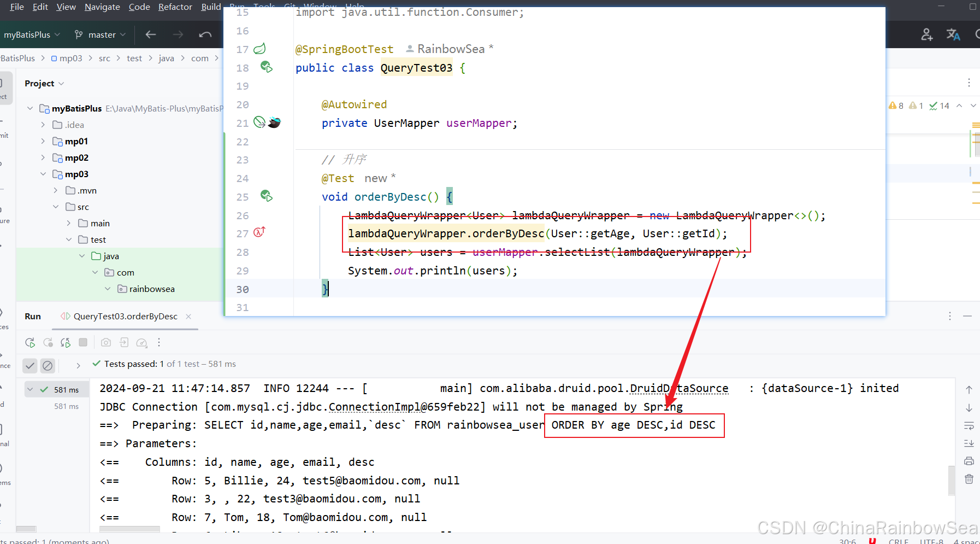980x544 pixels.
Task: Expand the main folder
Action: (x=69, y=223)
